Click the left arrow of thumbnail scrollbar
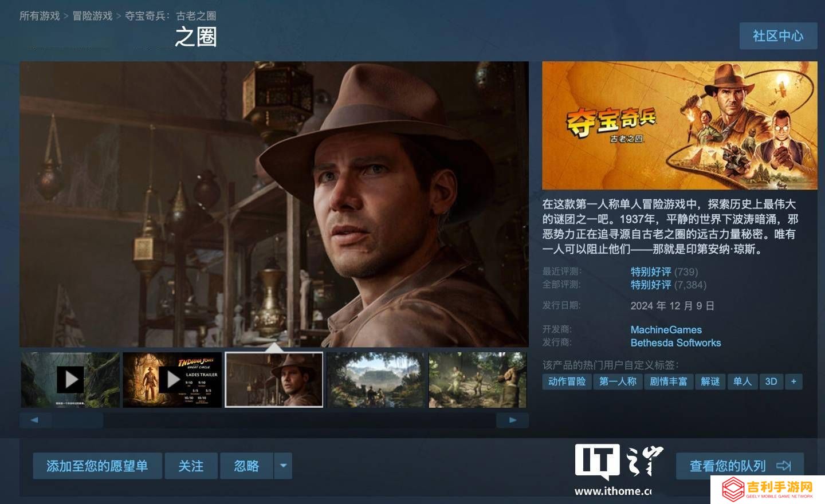 (x=35, y=420)
